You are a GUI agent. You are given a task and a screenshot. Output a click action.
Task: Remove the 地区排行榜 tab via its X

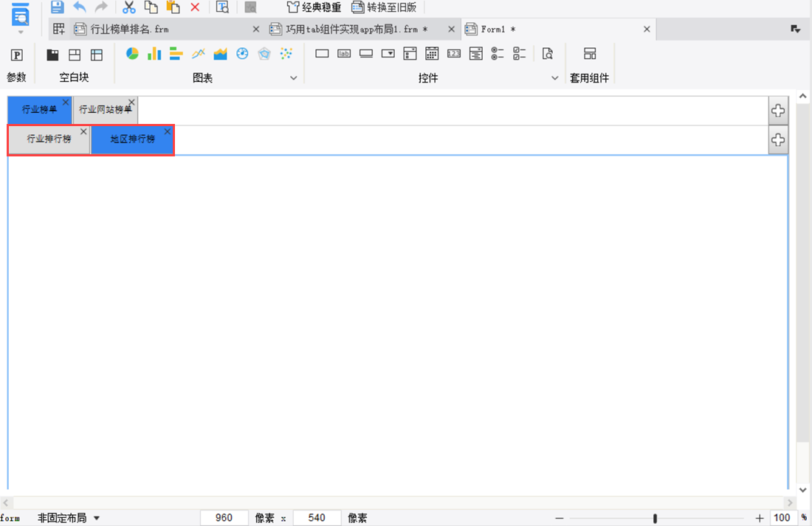tap(168, 131)
